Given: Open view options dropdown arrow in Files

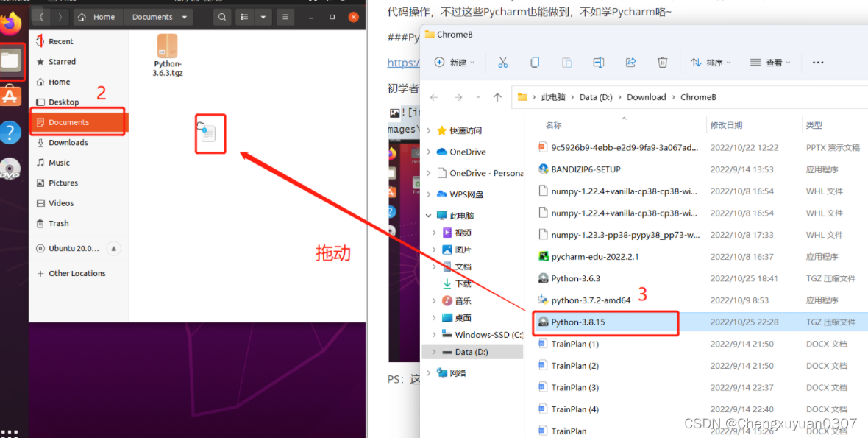Looking at the screenshot, I should (x=263, y=17).
